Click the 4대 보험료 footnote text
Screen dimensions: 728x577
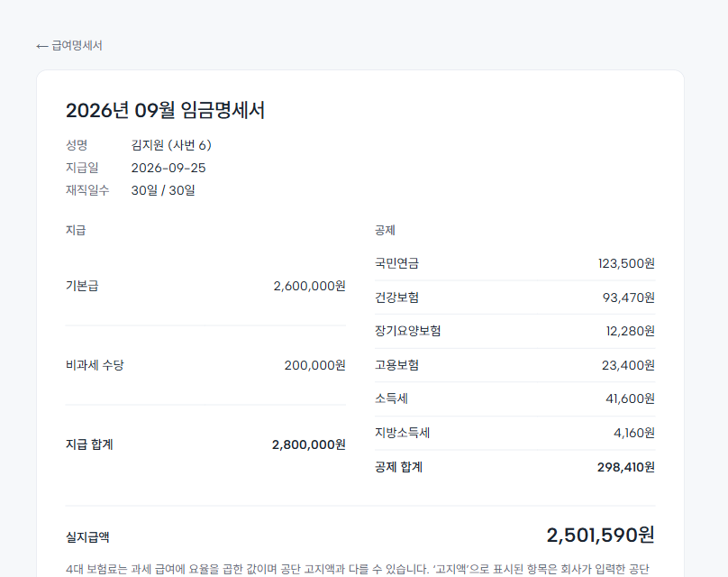point(358,570)
